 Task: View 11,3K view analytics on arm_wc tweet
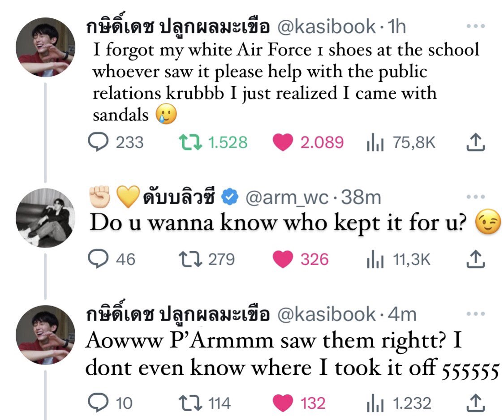point(399,259)
